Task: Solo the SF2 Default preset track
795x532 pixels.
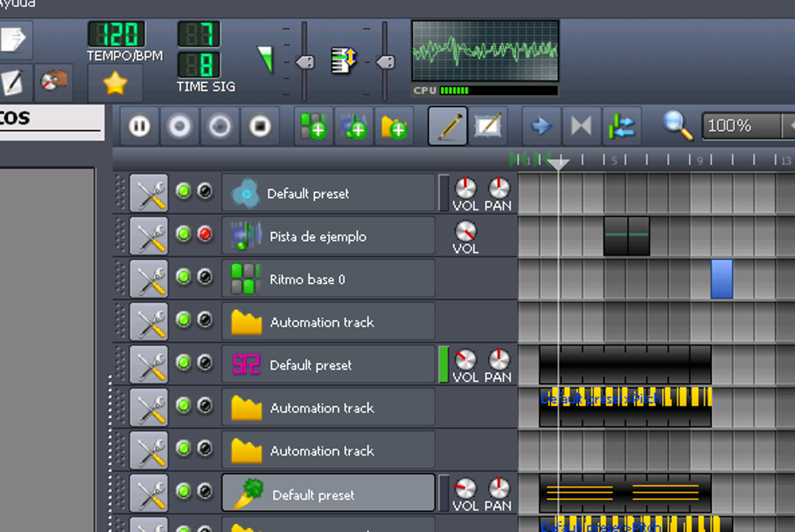Action: [x=205, y=362]
